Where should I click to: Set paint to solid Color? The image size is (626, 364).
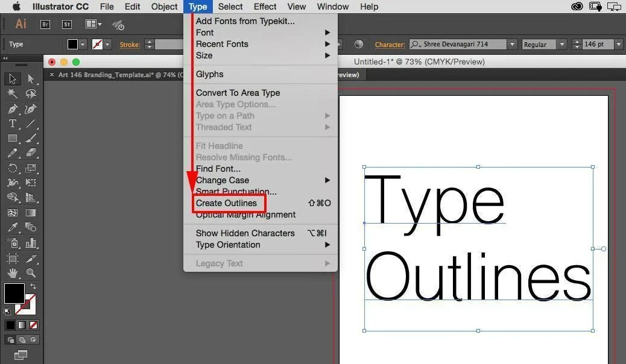tap(10, 325)
